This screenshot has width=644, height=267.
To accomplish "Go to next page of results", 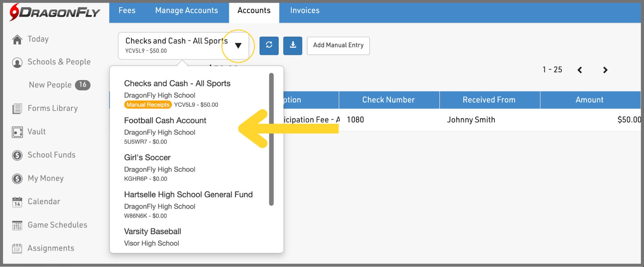I will coord(605,70).
